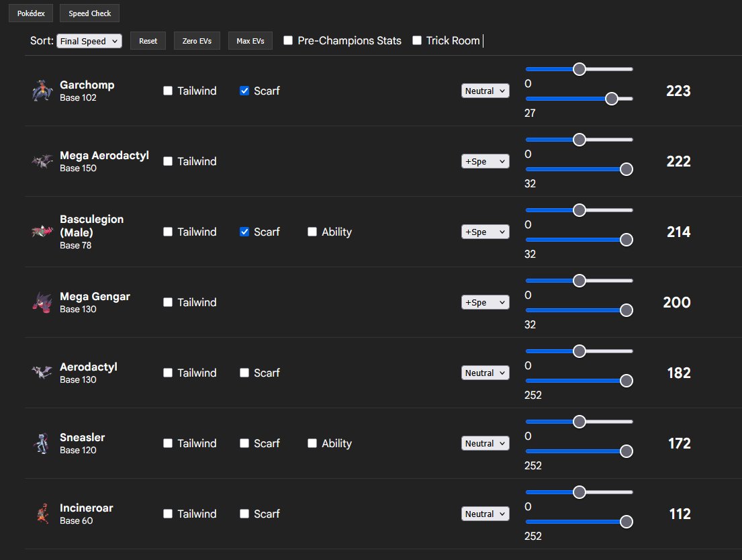This screenshot has height=560, width=742.
Task: Enable Ability checkbox for Sneasler
Action: coord(312,443)
